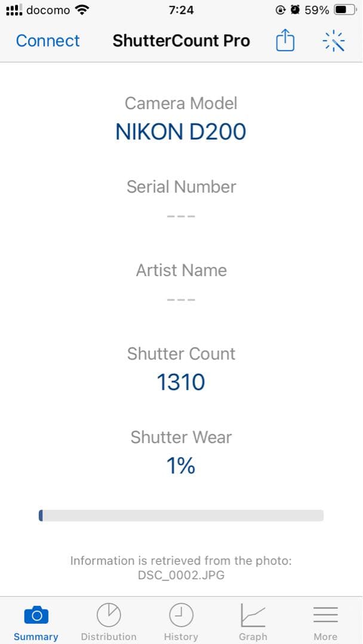
Task: Tap the NIKON D200 camera model
Action: coord(181,132)
